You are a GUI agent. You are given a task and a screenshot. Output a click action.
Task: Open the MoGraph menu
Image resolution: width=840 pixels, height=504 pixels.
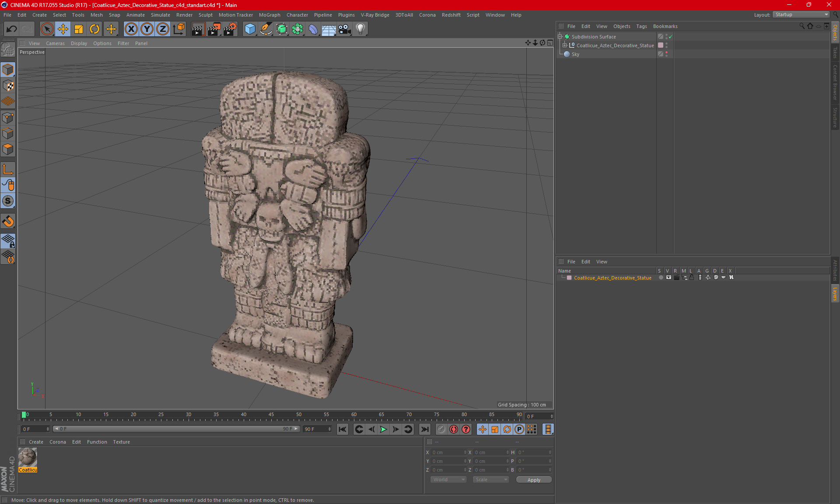pos(269,15)
